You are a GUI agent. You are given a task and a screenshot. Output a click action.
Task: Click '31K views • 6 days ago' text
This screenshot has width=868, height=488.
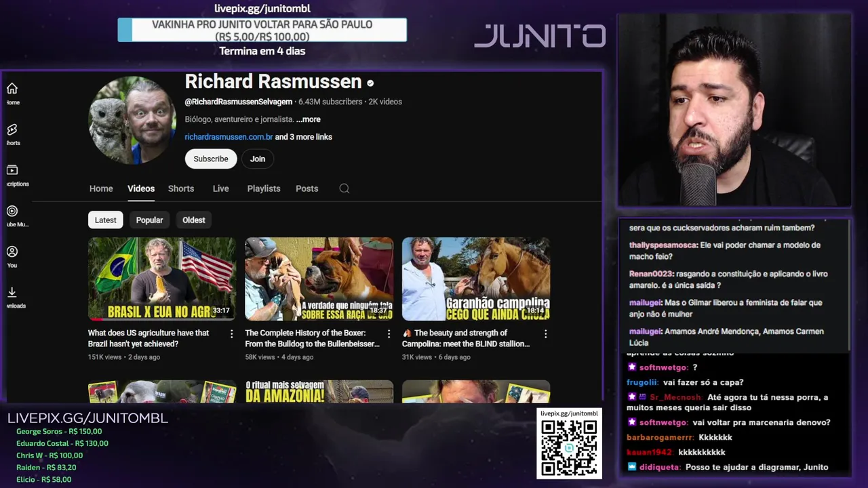tap(436, 357)
